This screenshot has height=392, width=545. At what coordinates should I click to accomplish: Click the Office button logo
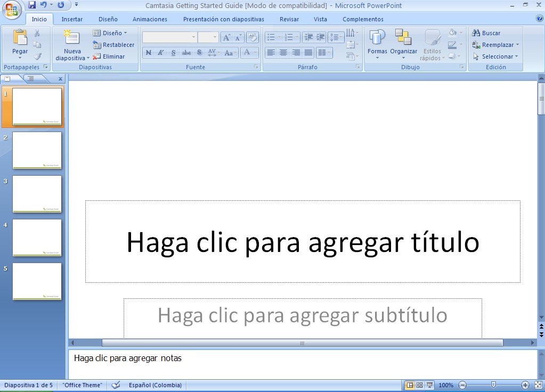[x=12, y=10]
